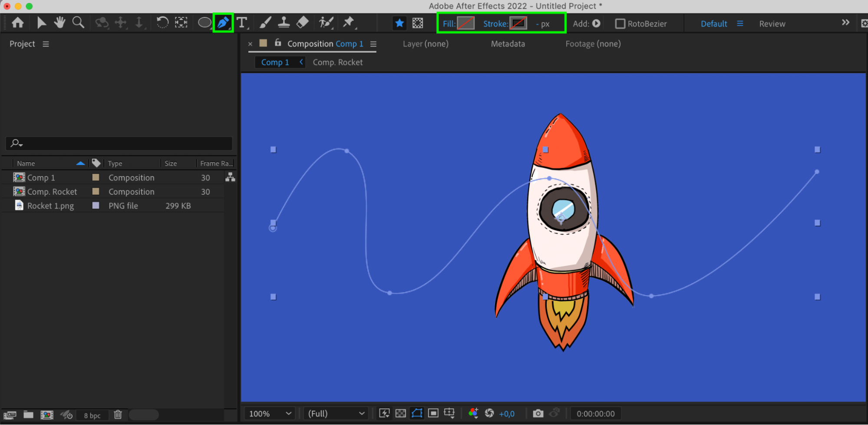This screenshot has height=425, width=868.
Task: Toggle the transparency grid in viewer
Action: tap(401, 413)
